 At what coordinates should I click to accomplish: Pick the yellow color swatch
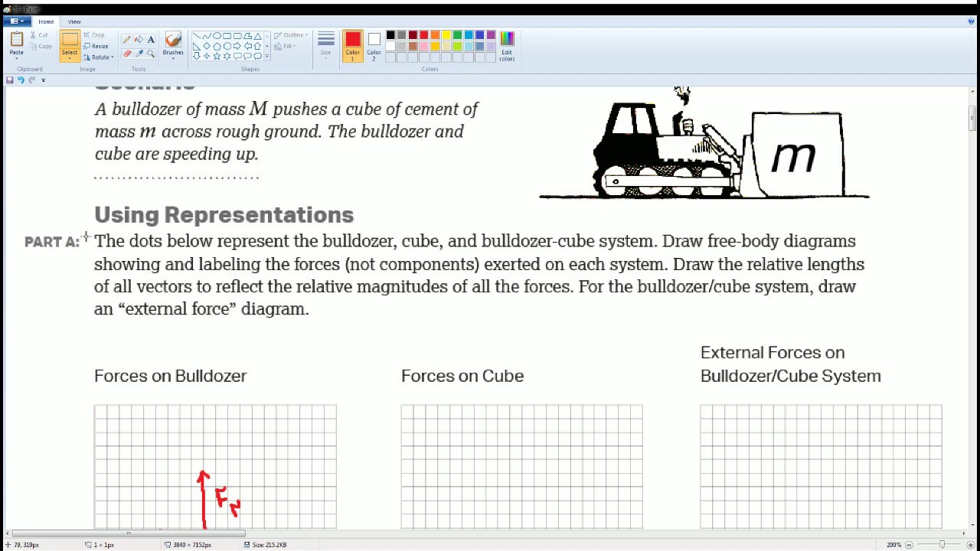446,35
